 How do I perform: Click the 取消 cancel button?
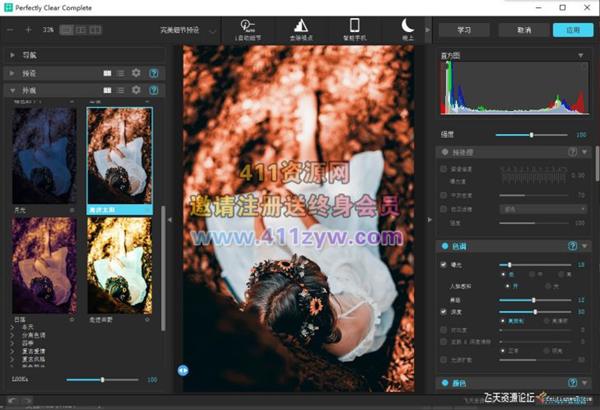(525, 30)
